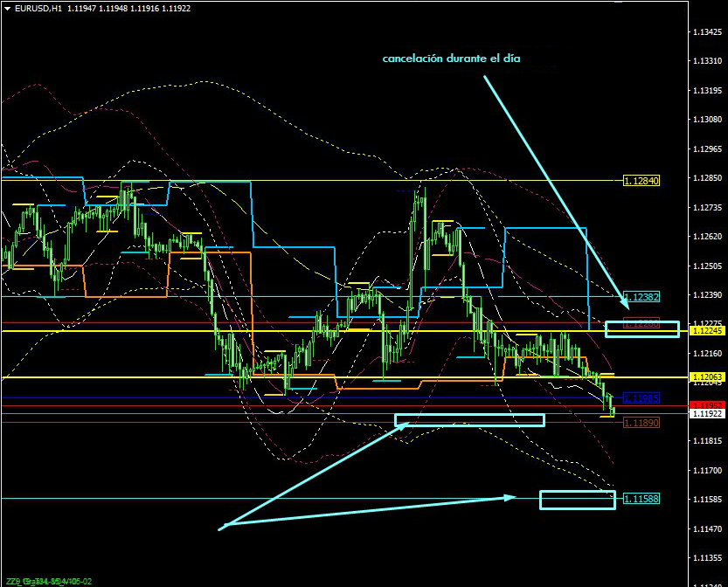The width and height of the screenshot is (728, 587).
Task: Select the wide cyan rectangle beside 1.11890 line
Action: coord(469,420)
